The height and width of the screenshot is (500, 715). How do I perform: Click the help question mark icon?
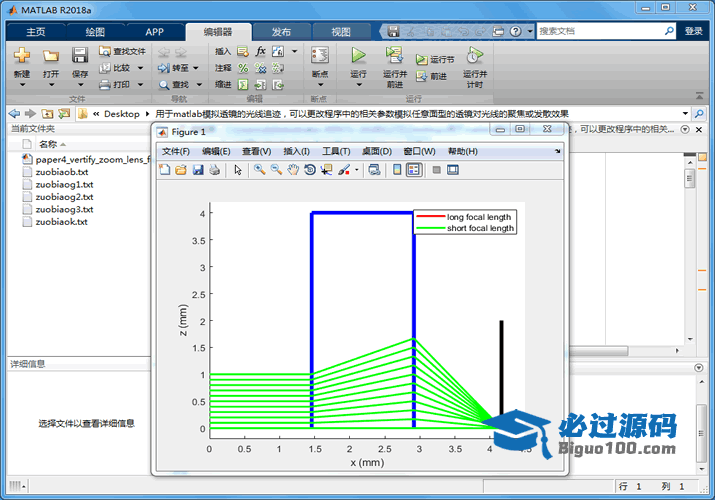(x=515, y=31)
